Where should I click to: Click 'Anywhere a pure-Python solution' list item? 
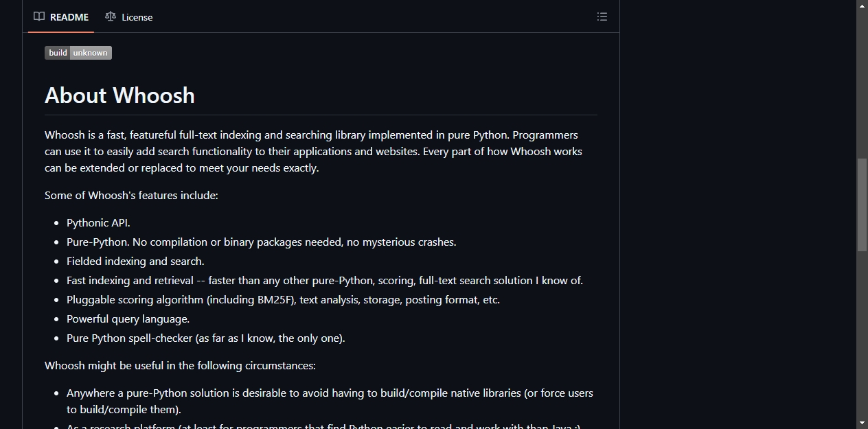[x=330, y=402]
